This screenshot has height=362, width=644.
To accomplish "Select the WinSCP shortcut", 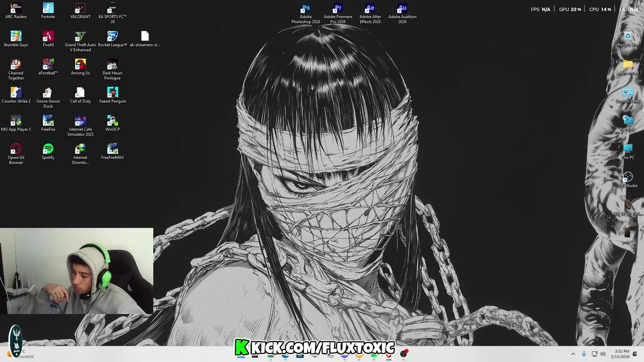I will 113,123.
